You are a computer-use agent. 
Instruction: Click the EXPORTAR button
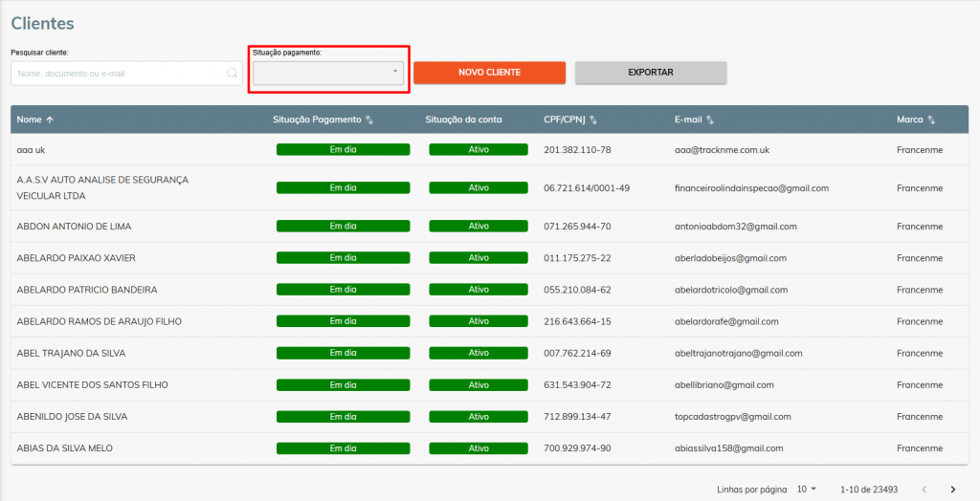(651, 73)
